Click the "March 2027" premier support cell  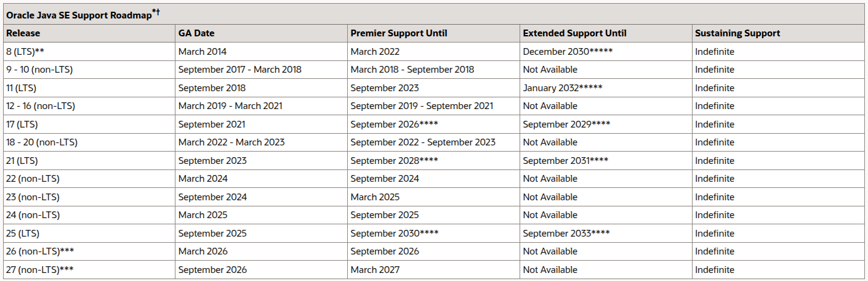point(375,270)
